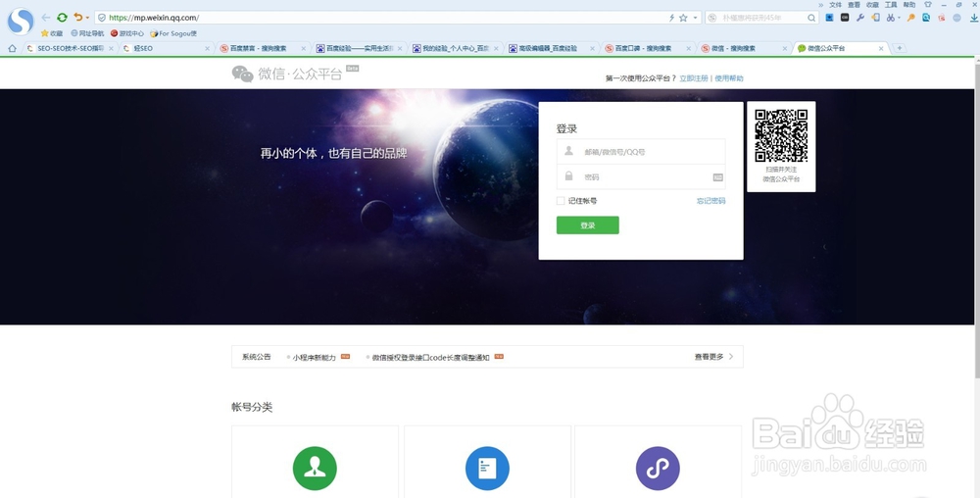Click the 邮箱/微信号/QQ号 account field

coord(641,151)
